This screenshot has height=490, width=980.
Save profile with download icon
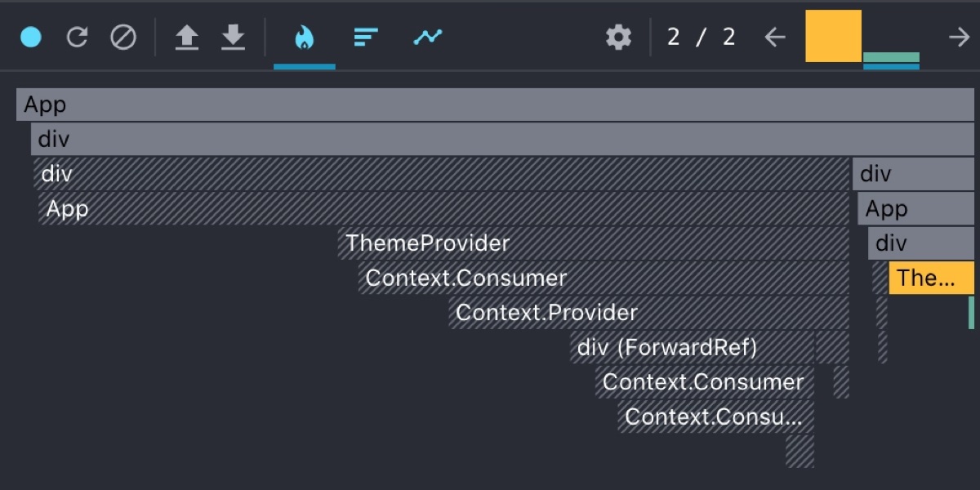pyautogui.click(x=234, y=37)
